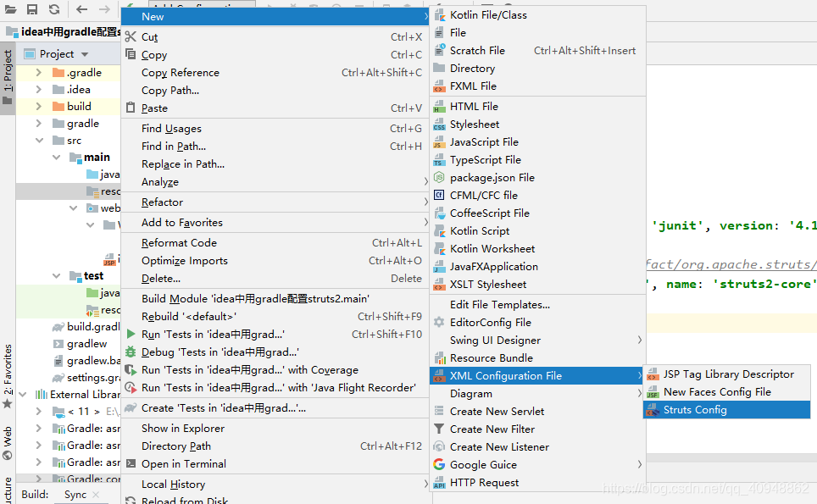Switch to the Sync build tab

75,495
